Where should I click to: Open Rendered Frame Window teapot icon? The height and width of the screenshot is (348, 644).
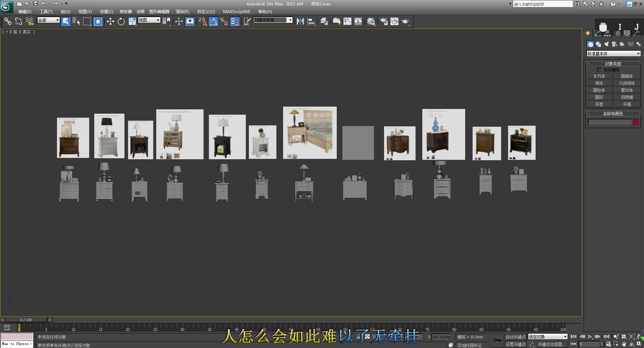click(x=394, y=21)
